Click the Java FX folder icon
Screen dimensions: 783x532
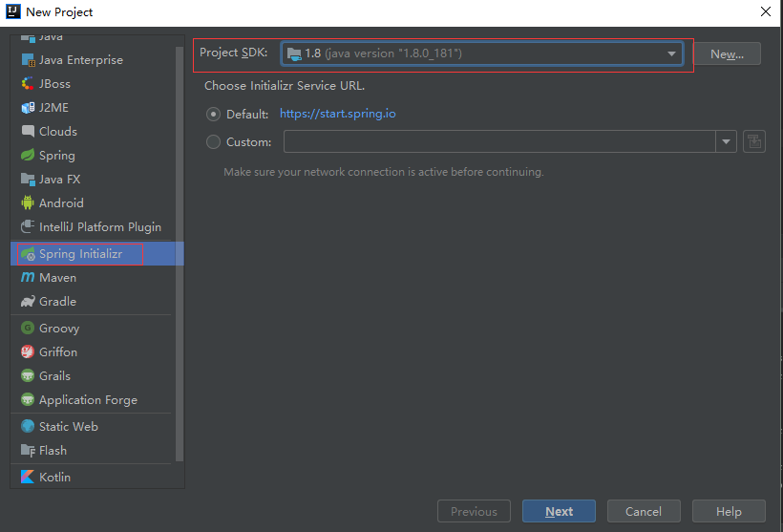click(28, 180)
